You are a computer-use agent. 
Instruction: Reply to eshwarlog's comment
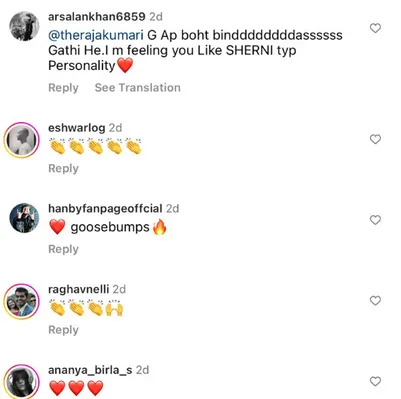point(63,168)
